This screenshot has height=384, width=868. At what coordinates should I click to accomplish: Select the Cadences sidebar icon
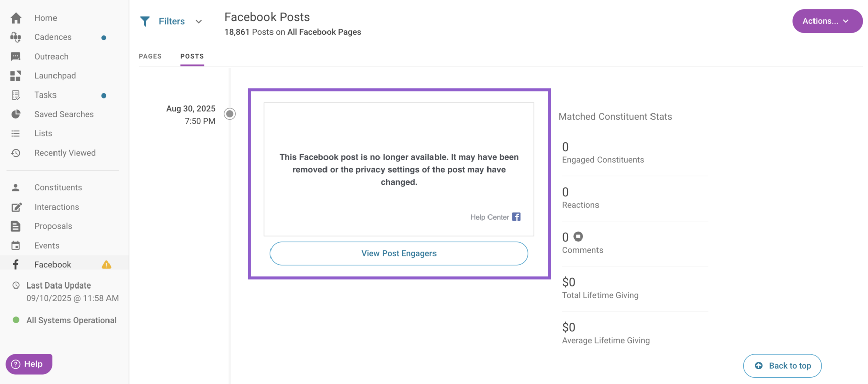[x=16, y=37]
